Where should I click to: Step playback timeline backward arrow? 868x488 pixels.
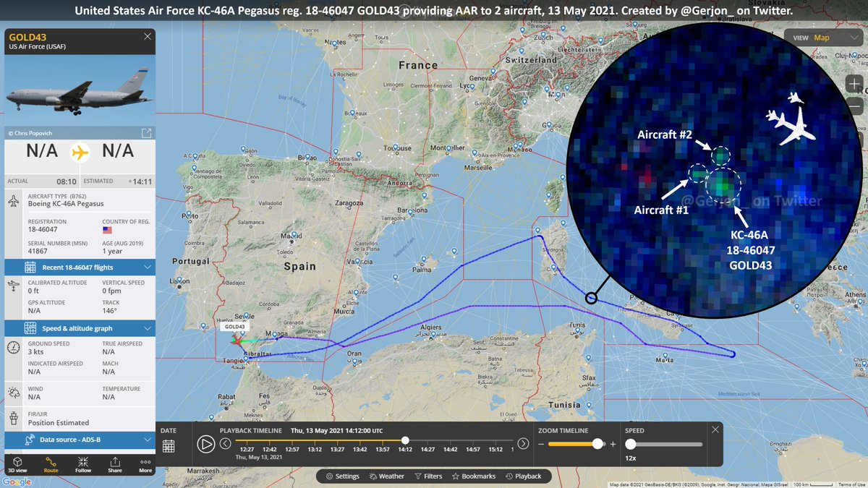pos(225,443)
